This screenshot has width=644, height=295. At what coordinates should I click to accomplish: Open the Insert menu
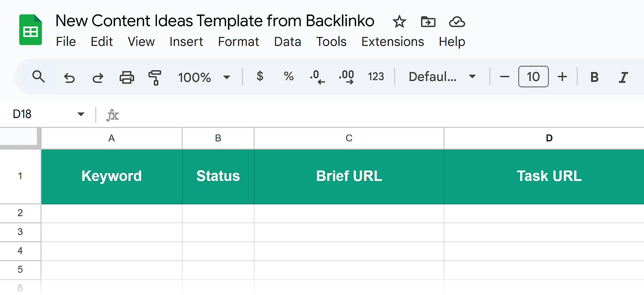[186, 42]
